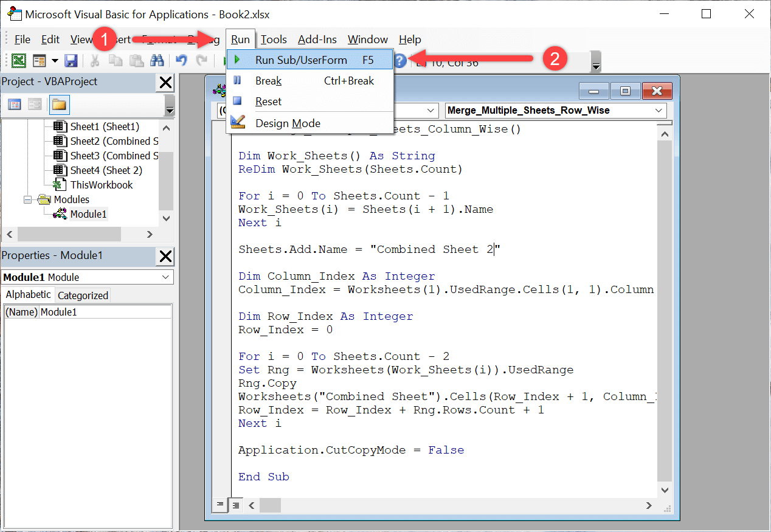Click the project tree scroll down arrow
This screenshot has height=532, width=771.
(167, 218)
